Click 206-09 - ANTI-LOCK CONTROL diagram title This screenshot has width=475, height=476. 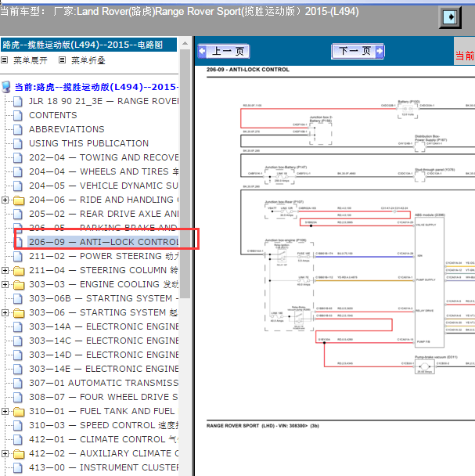(x=248, y=70)
